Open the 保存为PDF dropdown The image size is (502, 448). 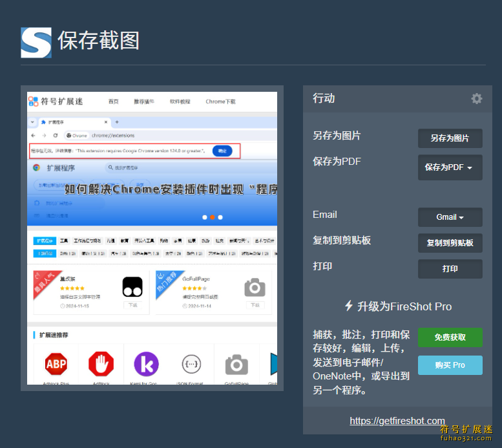pyautogui.click(x=450, y=167)
